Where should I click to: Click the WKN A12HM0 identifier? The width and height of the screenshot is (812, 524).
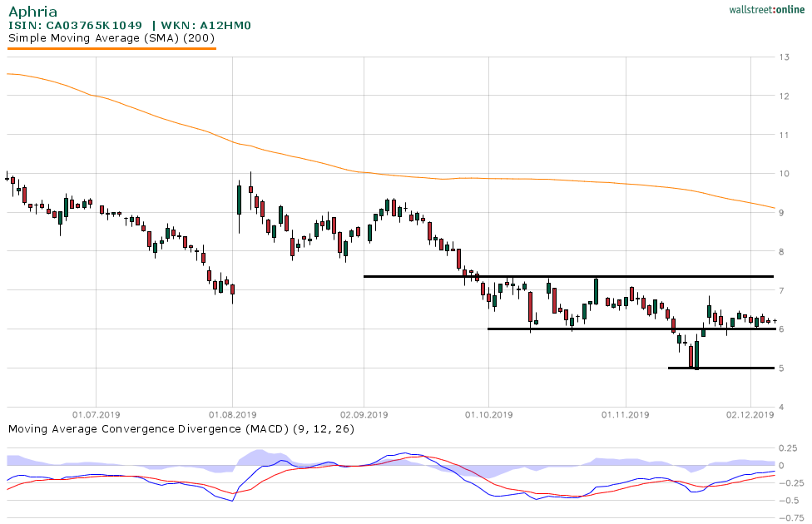[208, 25]
